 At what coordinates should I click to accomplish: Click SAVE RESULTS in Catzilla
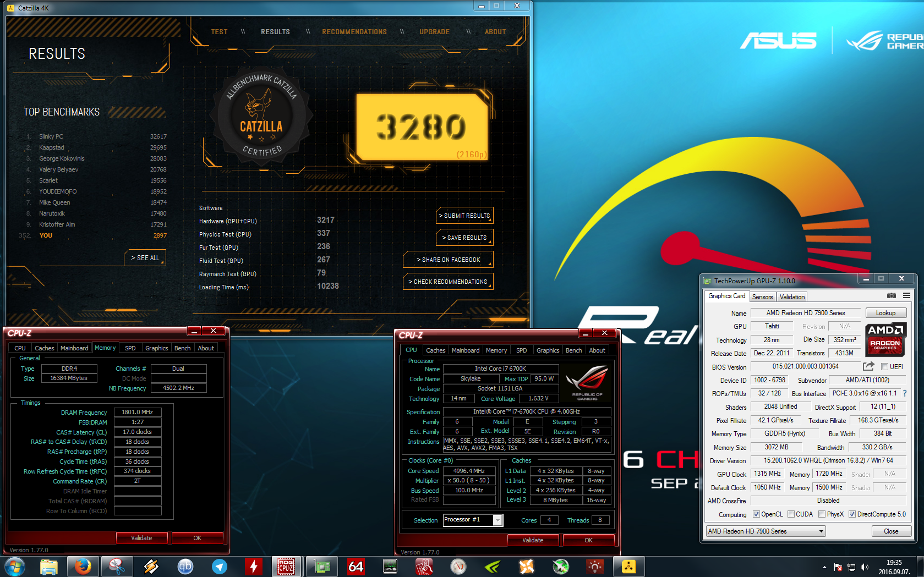tap(464, 238)
